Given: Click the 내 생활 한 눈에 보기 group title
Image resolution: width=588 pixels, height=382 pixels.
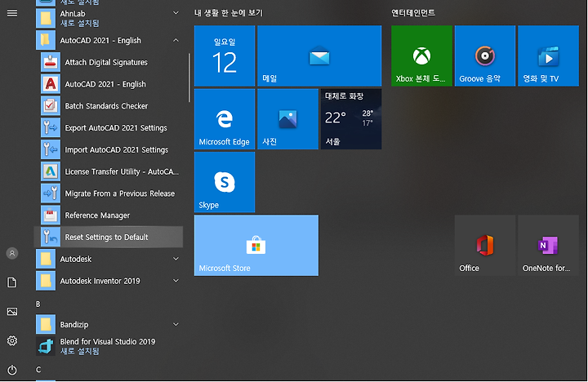Looking at the screenshot, I should 229,13.
